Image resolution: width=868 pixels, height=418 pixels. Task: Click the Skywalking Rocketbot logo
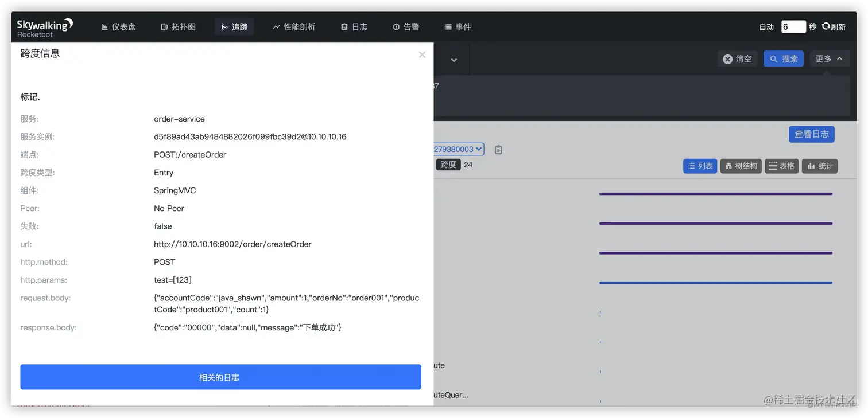pyautogui.click(x=45, y=27)
